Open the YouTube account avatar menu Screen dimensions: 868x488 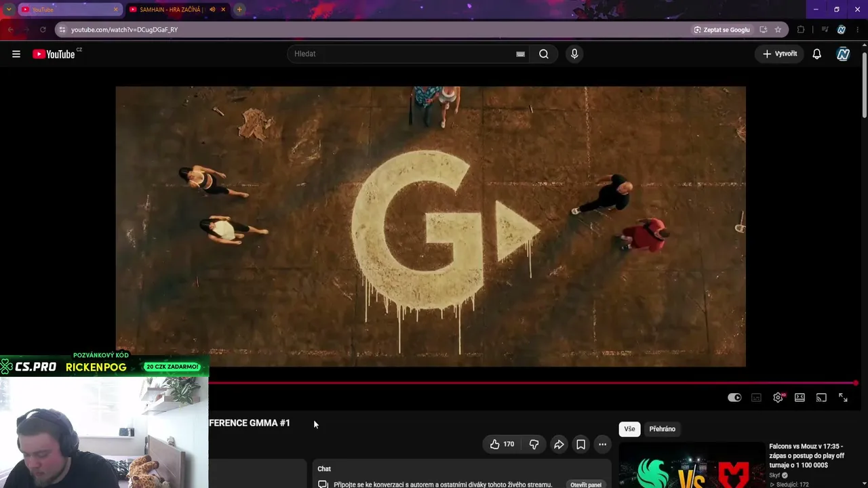point(843,54)
